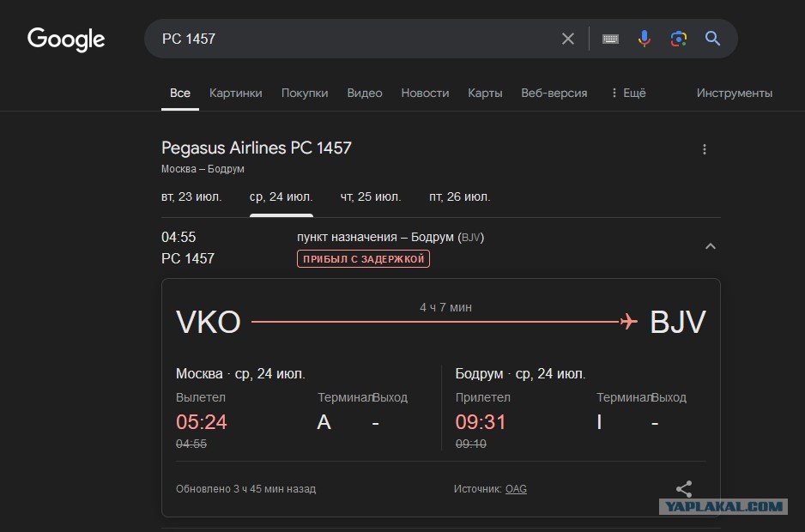805x532 pixels.
Task: Select date ср, 24 июл.
Action: point(281,196)
